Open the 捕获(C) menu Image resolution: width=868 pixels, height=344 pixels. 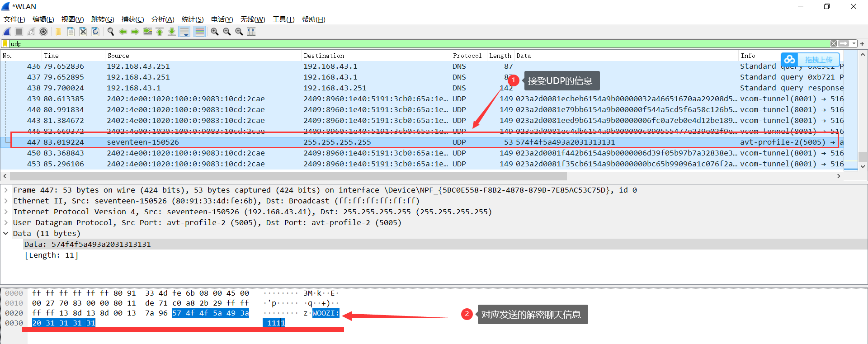point(133,19)
